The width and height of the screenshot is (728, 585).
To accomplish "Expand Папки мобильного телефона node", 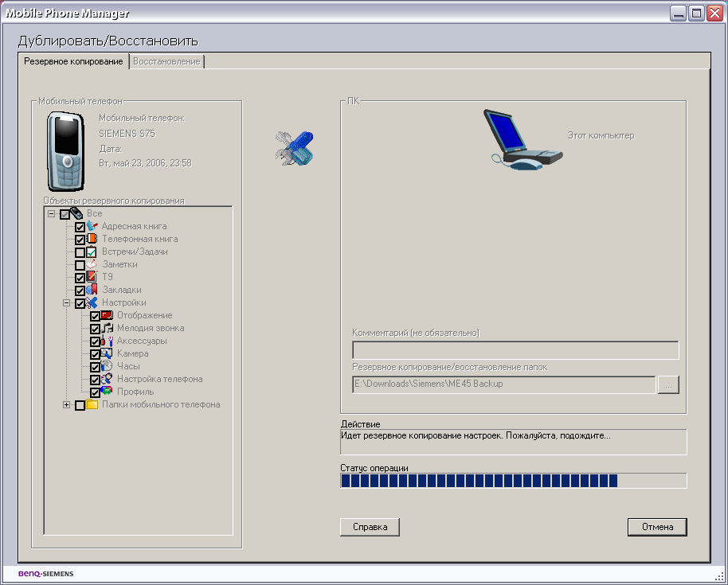I will pyautogui.click(x=66, y=405).
